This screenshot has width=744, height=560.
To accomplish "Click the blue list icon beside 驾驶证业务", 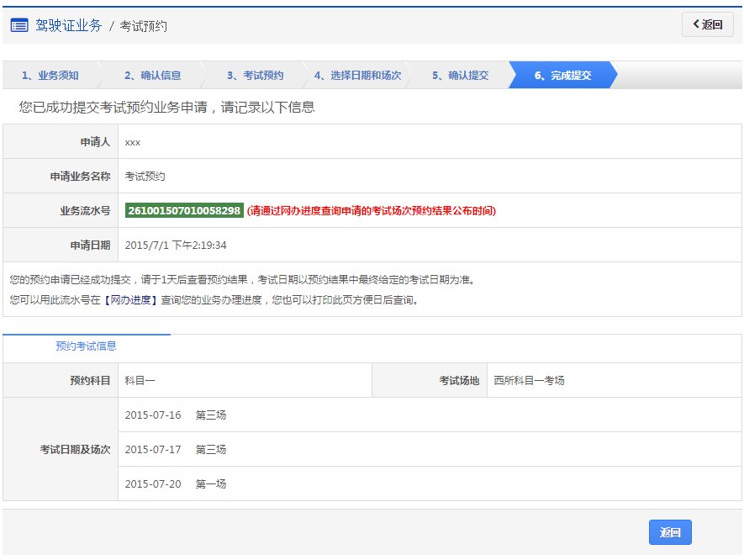I will pos(18,24).
